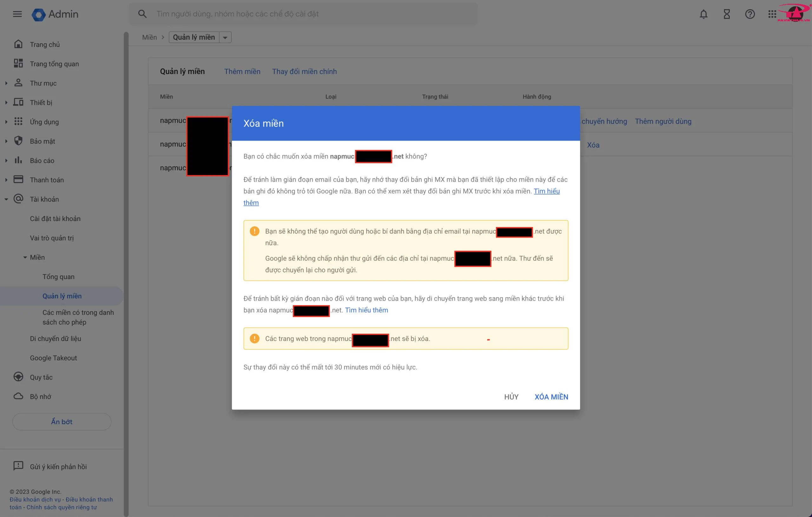The width and height of the screenshot is (812, 517).
Task: Expand the Thư mục section arrow
Action: click(x=6, y=83)
